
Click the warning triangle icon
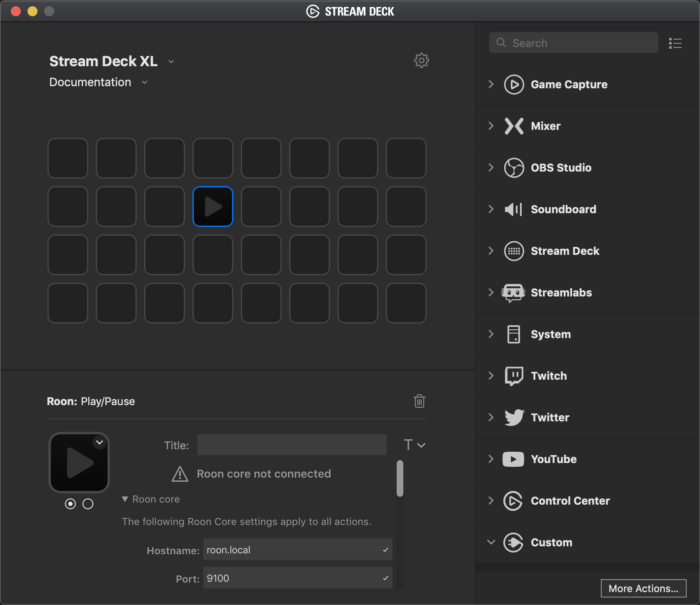(x=180, y=474)
